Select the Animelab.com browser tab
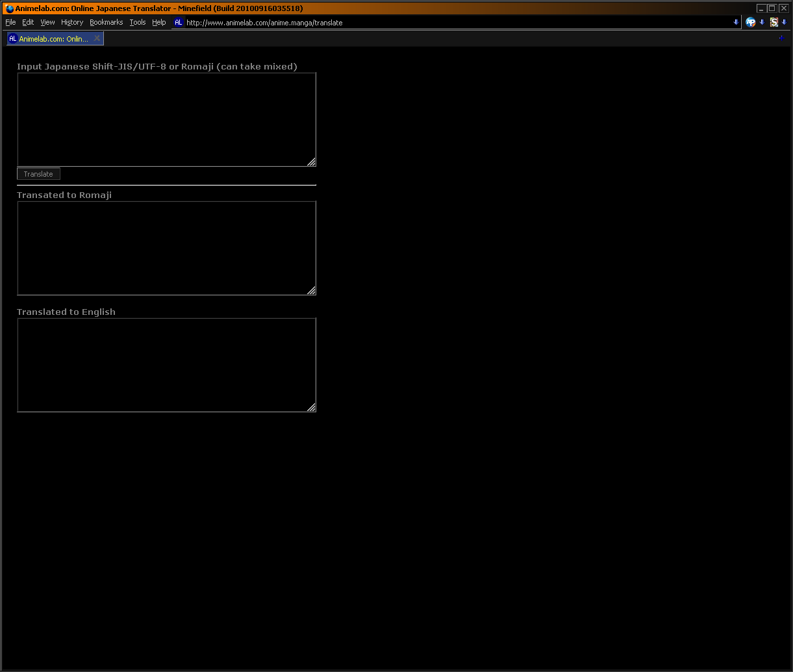793x672 pixels. tap(52, 38)
